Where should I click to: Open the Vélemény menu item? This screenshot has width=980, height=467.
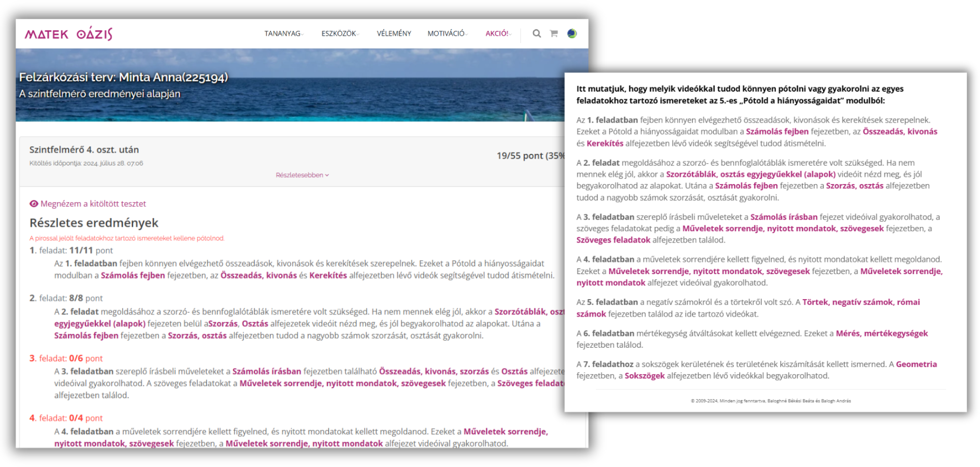pos(394,34)
